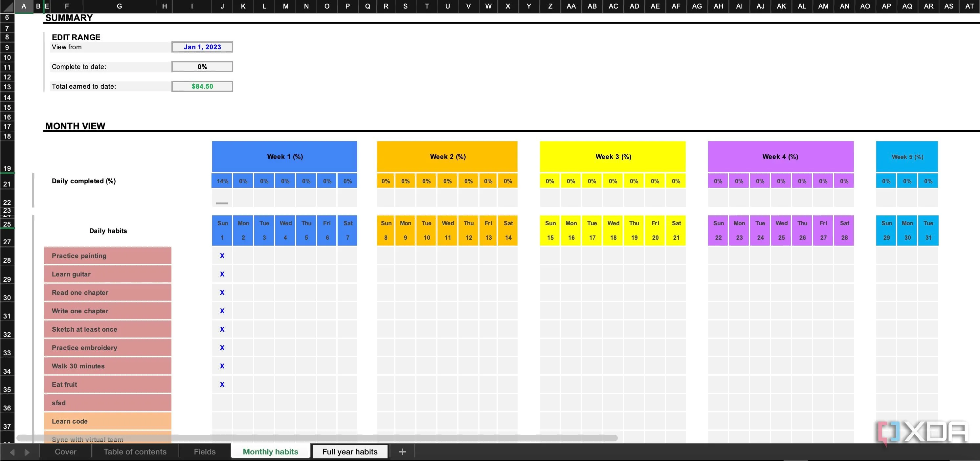The width and height of the screenshot is (980, 461).
Task: Select the Week 2 (%) header
Action: (x=447, y=157)
